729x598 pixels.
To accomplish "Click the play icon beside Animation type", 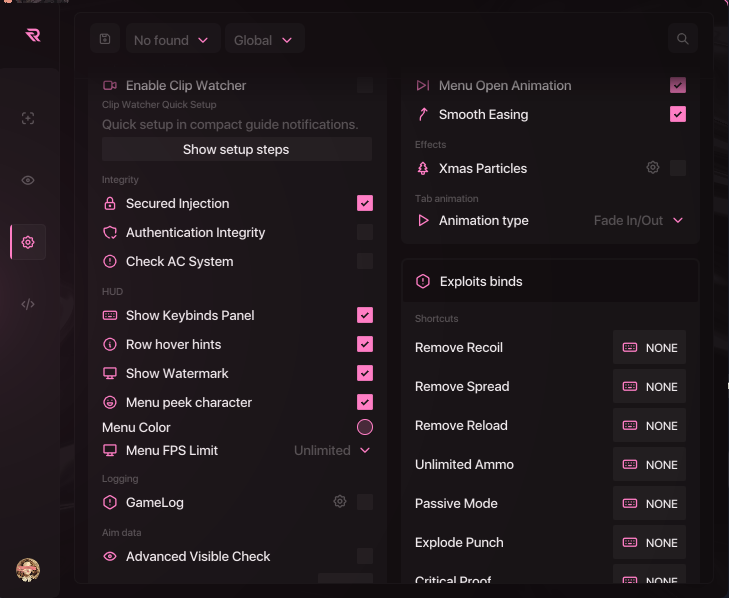I will click(423, 220).
